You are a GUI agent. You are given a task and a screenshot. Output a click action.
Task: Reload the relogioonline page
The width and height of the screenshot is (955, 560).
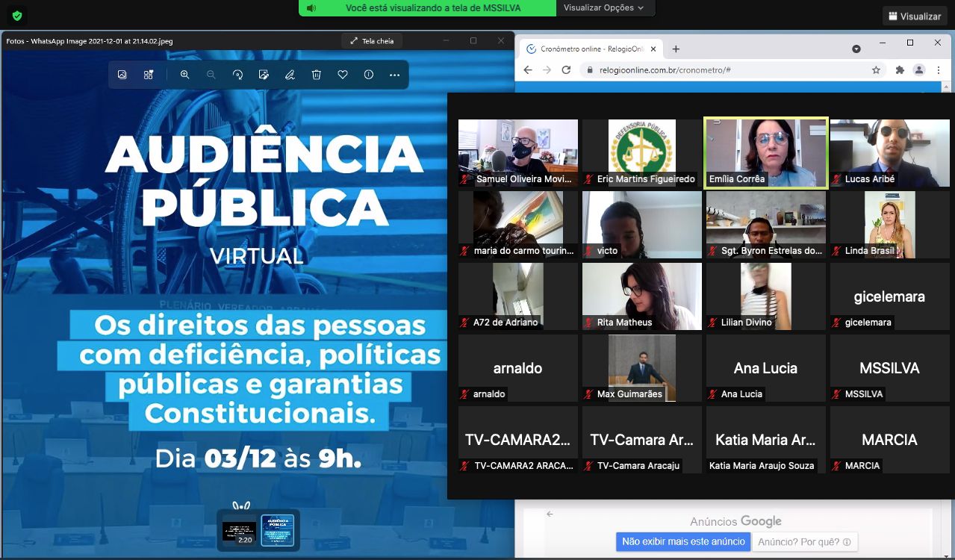[x=566, y=70]
